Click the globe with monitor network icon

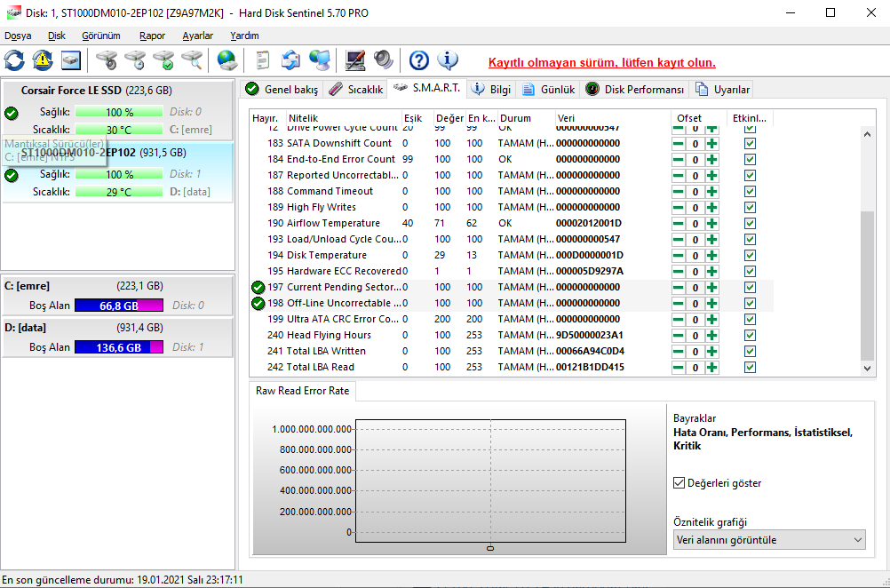tap(320, 60)
